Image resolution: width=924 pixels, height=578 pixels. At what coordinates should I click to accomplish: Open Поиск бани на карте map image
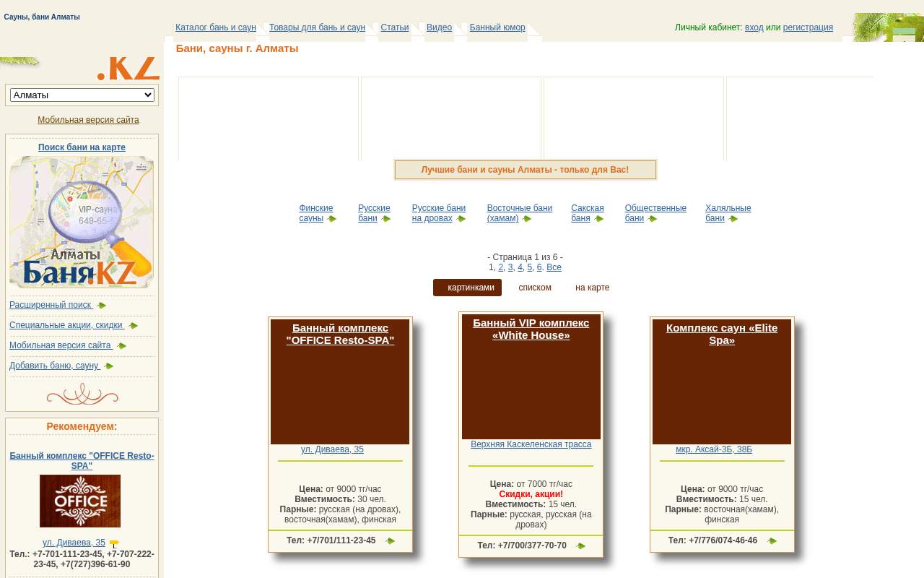pyautogui.click(x=82, y=223)
